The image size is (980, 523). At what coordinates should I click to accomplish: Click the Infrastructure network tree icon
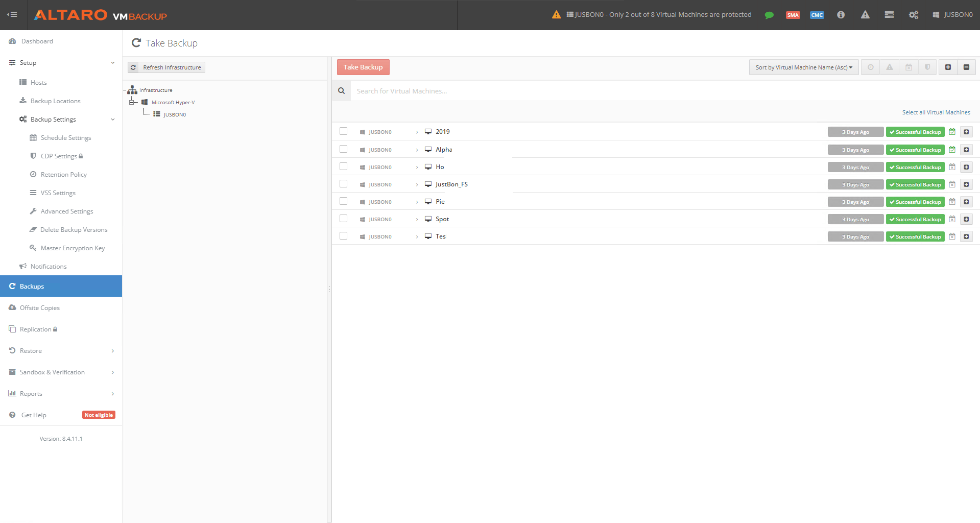(132, 90)
